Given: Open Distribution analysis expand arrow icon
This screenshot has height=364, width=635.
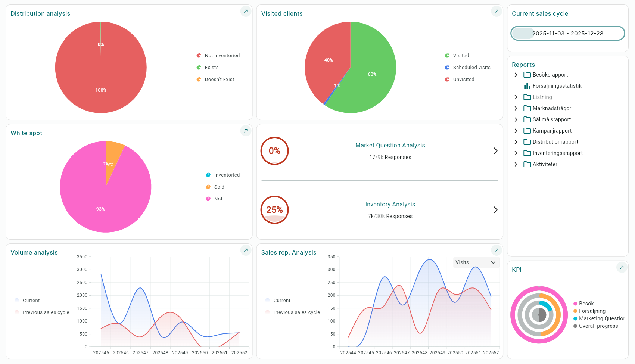Looking at the screenshot, I should 246,11.
